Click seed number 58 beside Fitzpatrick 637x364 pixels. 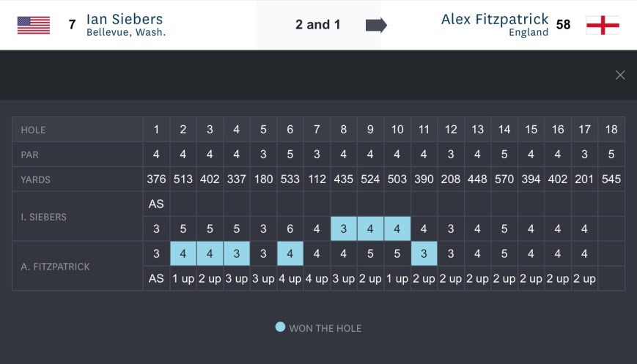click(x=563, y=25)
